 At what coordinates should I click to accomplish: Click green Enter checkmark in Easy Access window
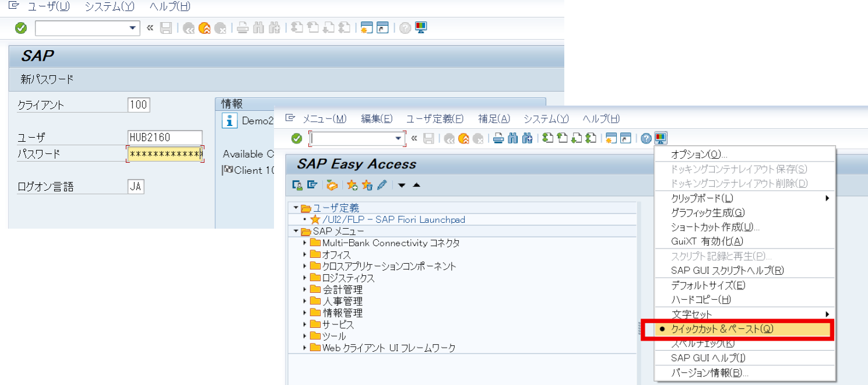[297, 138]
